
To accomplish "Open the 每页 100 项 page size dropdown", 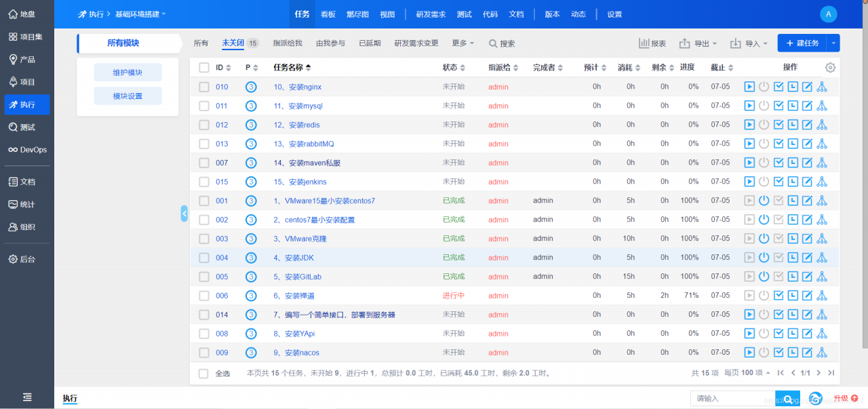I will pos(747,373).
